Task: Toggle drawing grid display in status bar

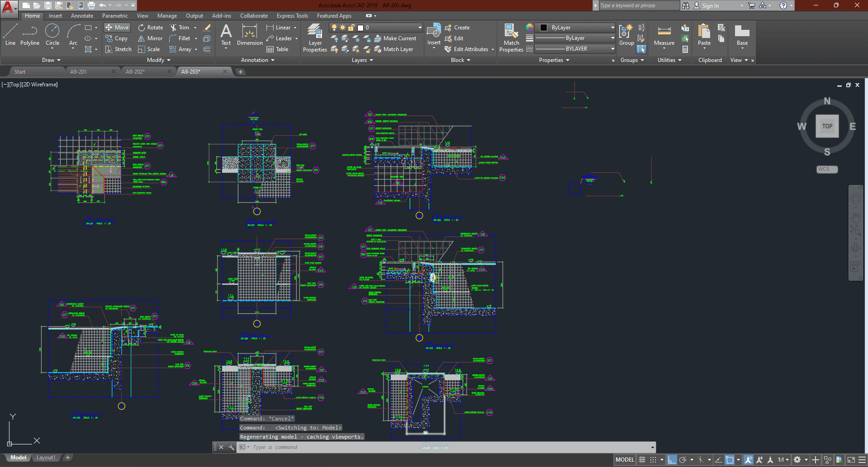Action: [642, 460]
